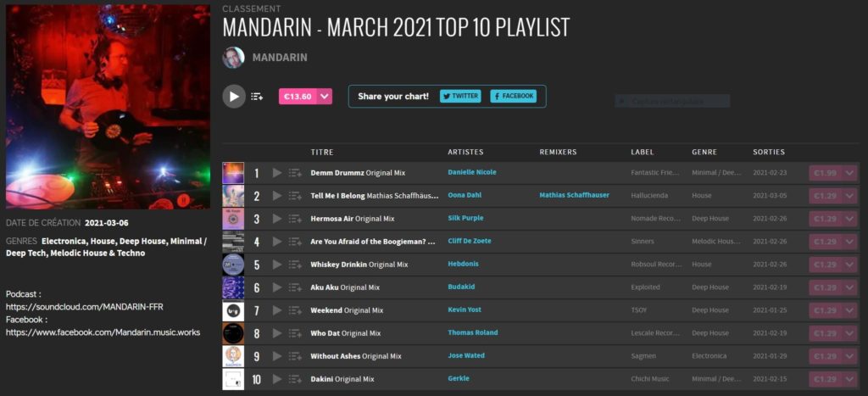Open artist Danielle Nicole
This screenshot has height=396, width=868.
click(471, 172)
